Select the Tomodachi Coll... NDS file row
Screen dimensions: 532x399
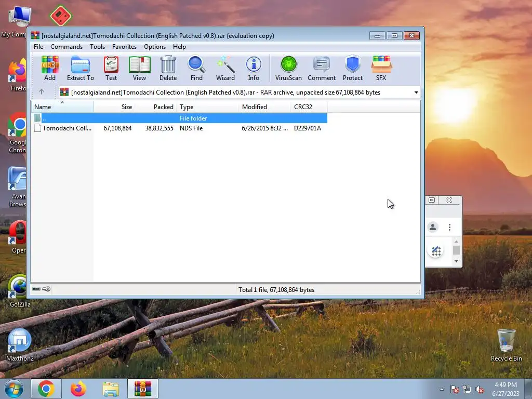[179, 128]
